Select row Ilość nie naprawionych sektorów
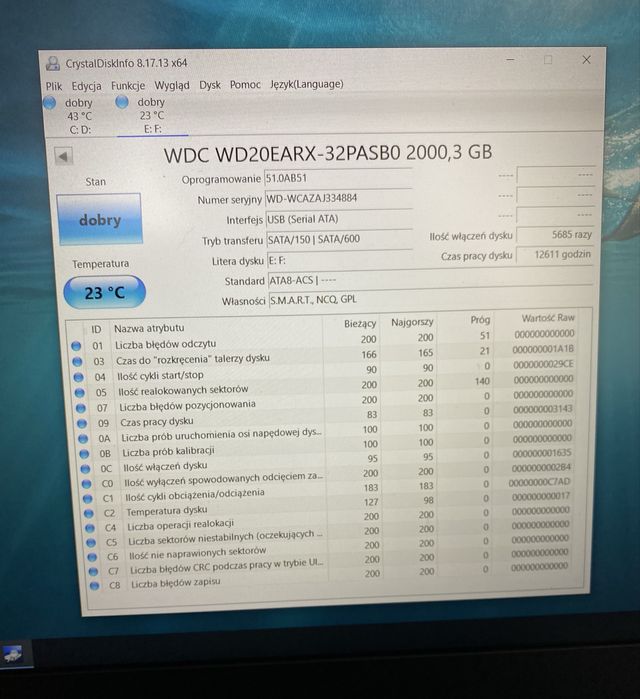The width and height of the screenshot is (640, 699). pos(332,548)
